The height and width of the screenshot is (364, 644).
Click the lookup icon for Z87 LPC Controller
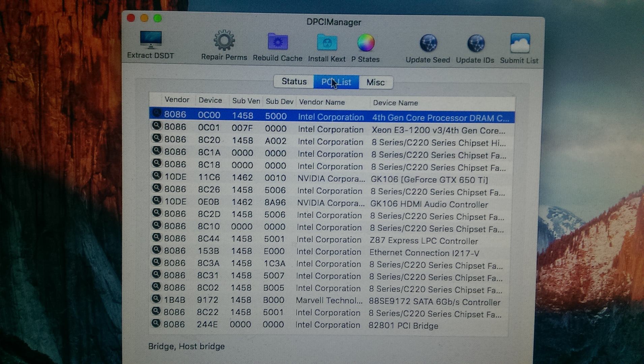(156, 237)
